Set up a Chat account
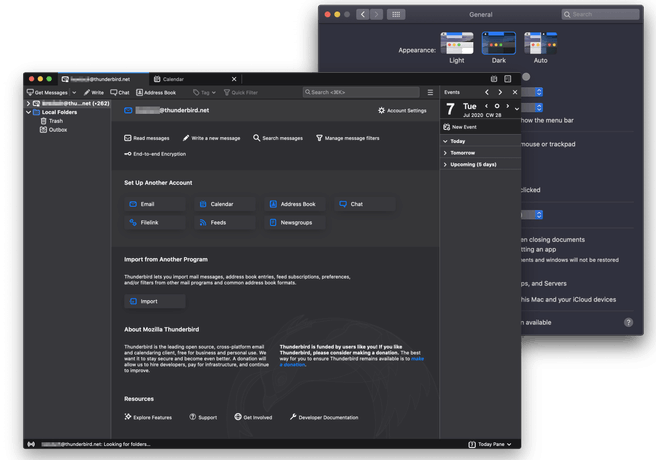The image size is (656, 460). tap(365, 204)
